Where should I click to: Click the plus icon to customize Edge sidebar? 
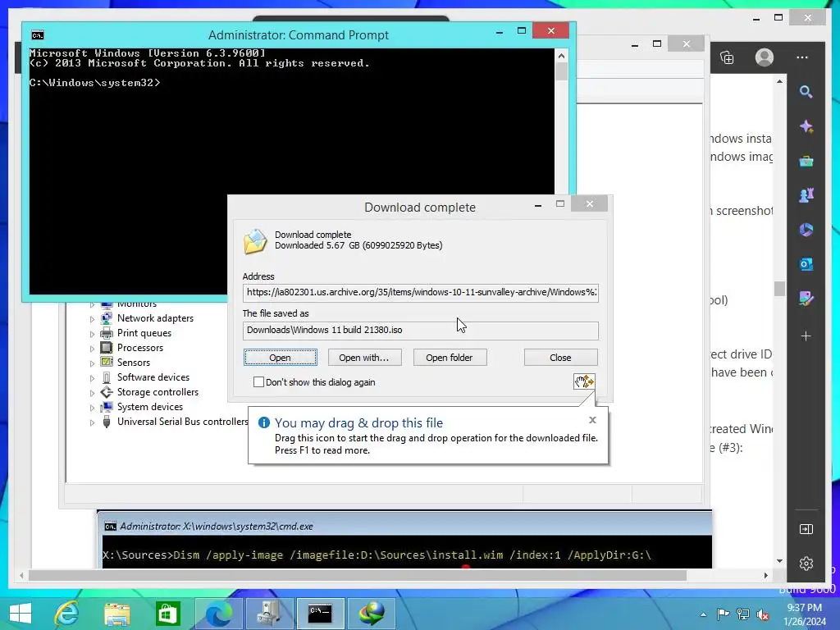pyautogui.click(x=806, y=336)
